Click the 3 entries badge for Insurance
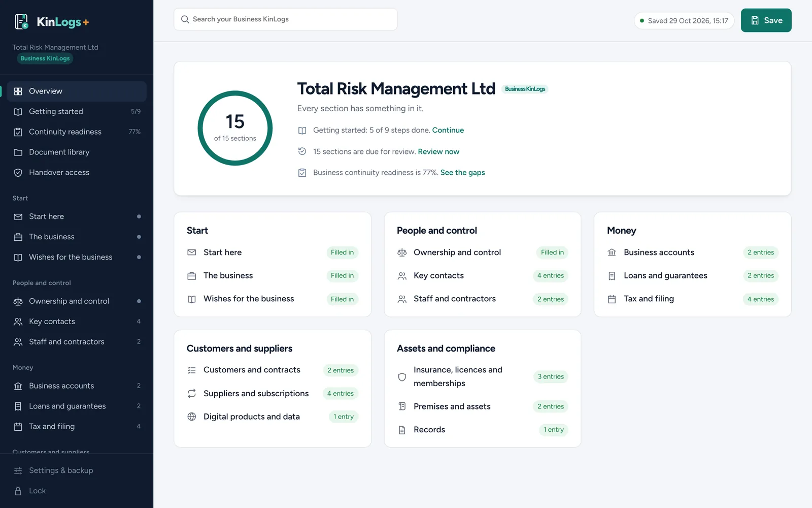Screen dimensions: 812x508 click(x=551, y=377)
